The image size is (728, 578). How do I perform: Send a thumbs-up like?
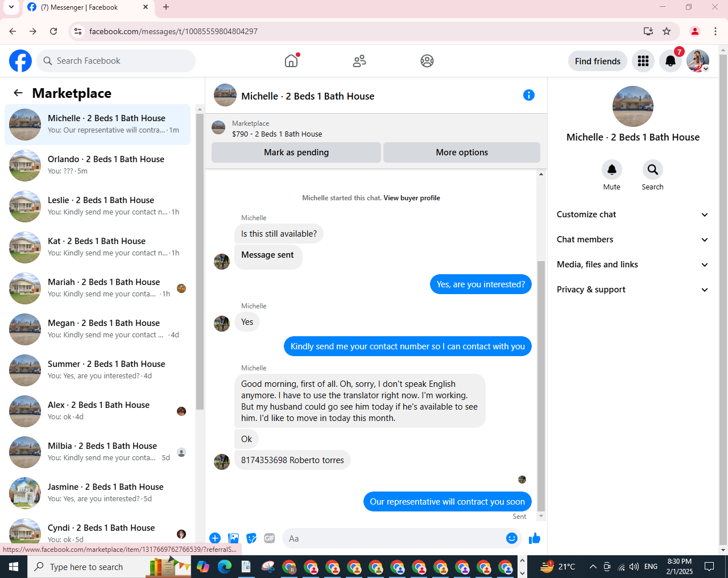tap(535, 538)
